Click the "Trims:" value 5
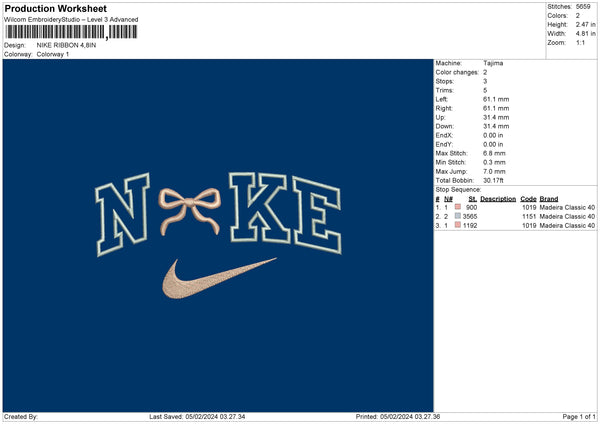The width and height of the screenshot is (600, 424). [x=485, y=90]
